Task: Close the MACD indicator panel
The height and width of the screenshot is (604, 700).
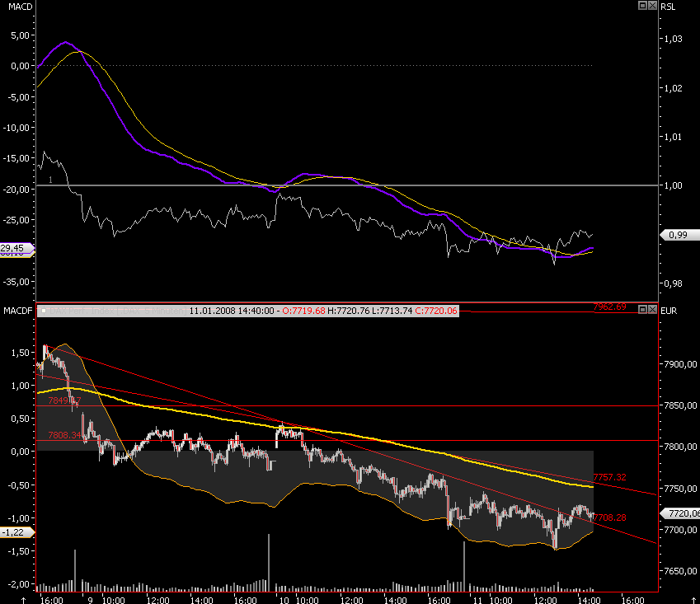Action: pyautogui.click(x=652, y=5)
